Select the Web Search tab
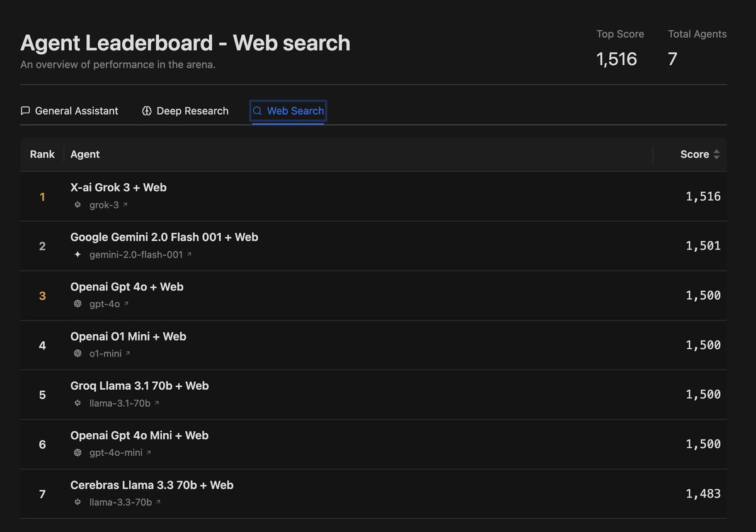The height and width of the screenshot is (532, 756). [289, 111]
